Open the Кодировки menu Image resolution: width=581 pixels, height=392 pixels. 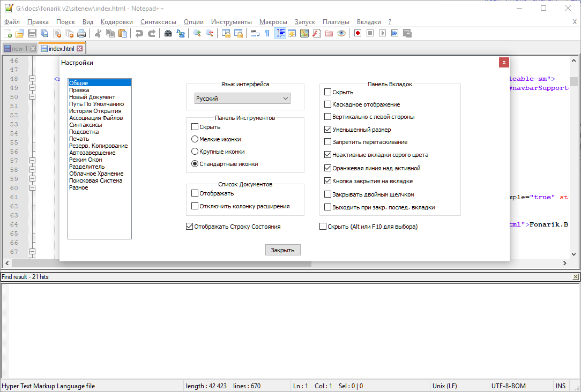[117, 22]
